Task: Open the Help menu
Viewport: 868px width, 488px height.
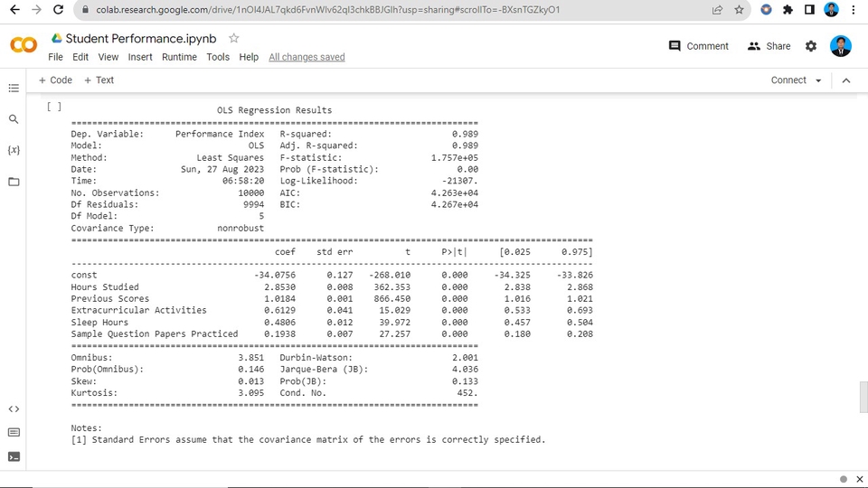Action: pos(249,57)
